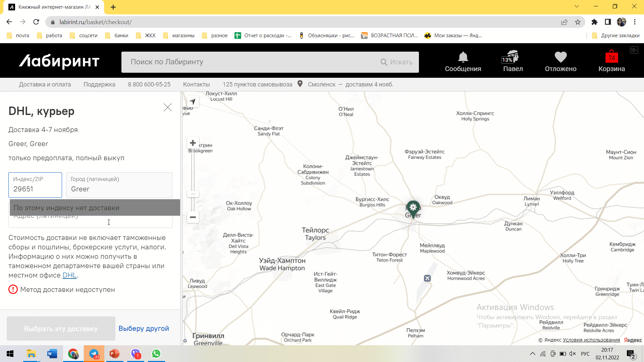Click the map geolocation arrow button

193,102
